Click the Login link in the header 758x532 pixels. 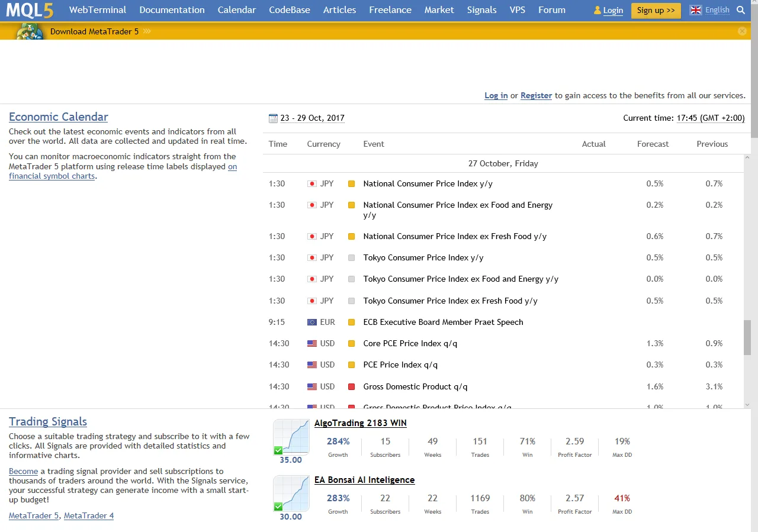point(613,10)
